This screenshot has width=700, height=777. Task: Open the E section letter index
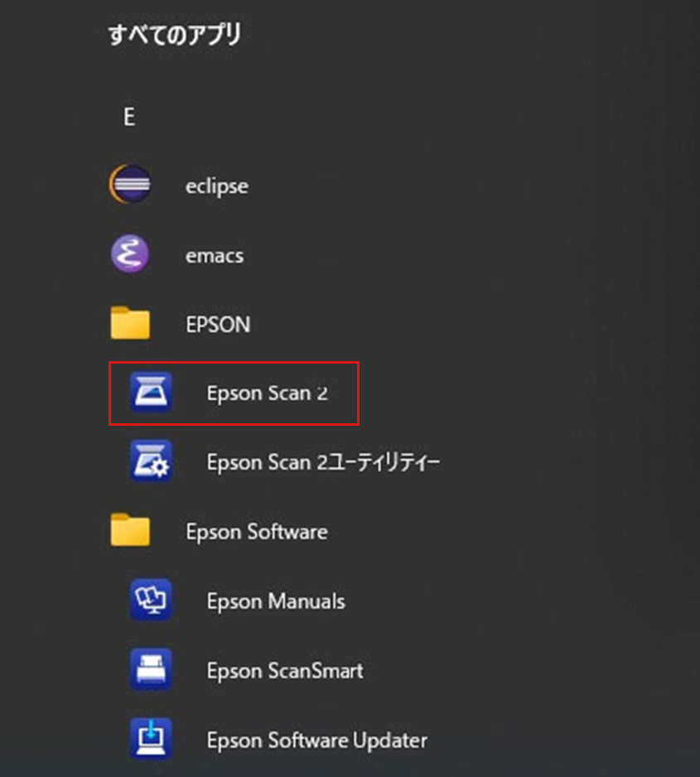point(129,116)
